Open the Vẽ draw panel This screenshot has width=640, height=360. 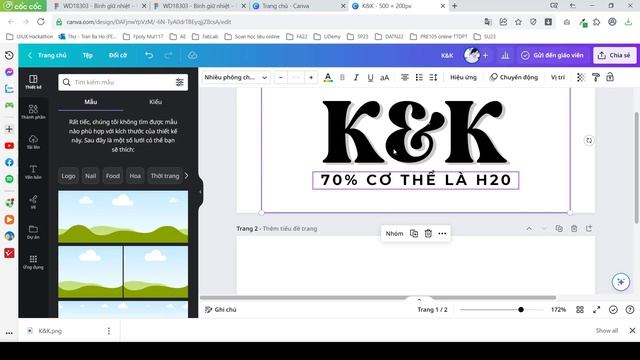point(33,202)
